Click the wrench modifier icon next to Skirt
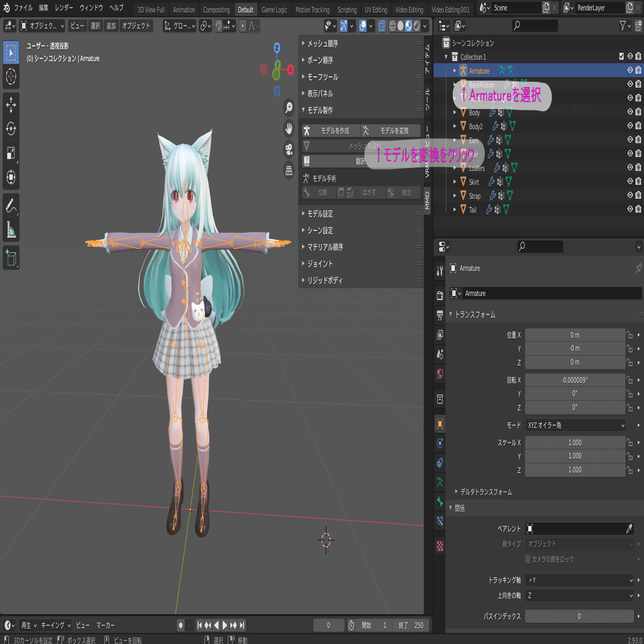Viewport: 644px width, 644px height. pyautogui.click(x=493, y=181)
